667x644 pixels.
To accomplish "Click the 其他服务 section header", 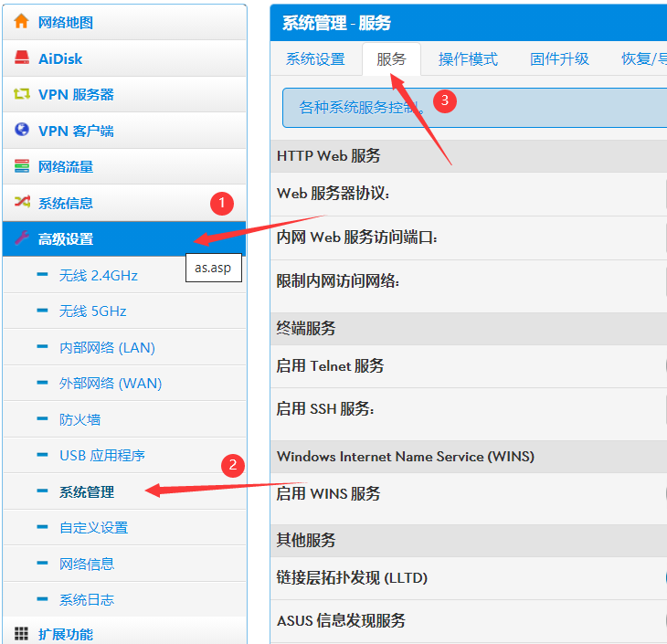I will (469, 540).
